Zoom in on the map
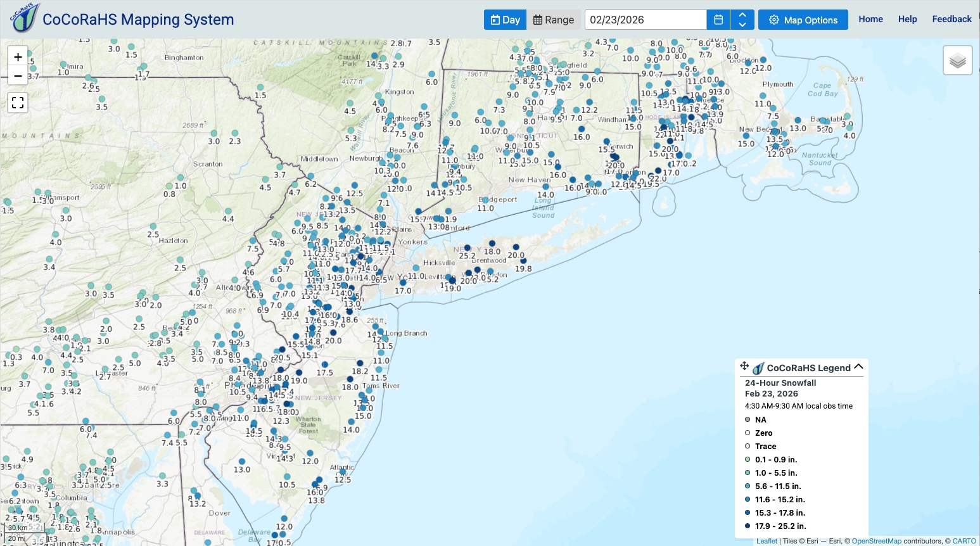 pyautogui.click(x=18, y=57)
